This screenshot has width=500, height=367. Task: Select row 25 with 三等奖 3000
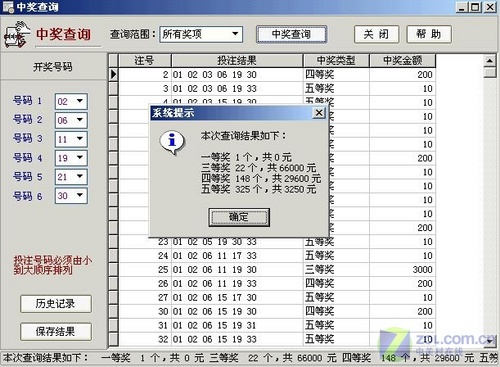tap(272, 270)
